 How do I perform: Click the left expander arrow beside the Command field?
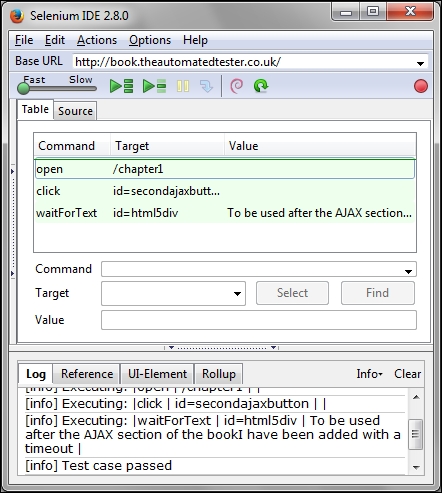coord(12,273)
